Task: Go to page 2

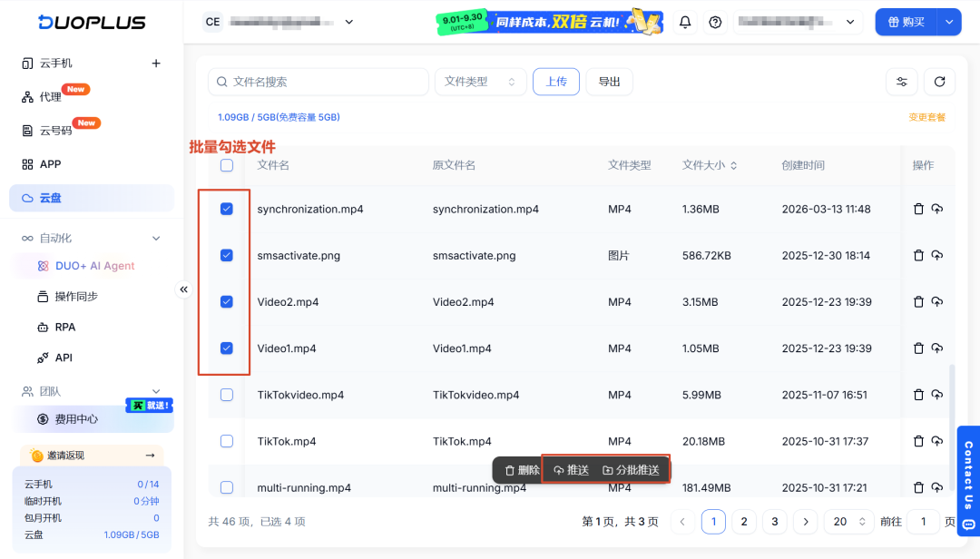Action: click(x=744, y=522)
